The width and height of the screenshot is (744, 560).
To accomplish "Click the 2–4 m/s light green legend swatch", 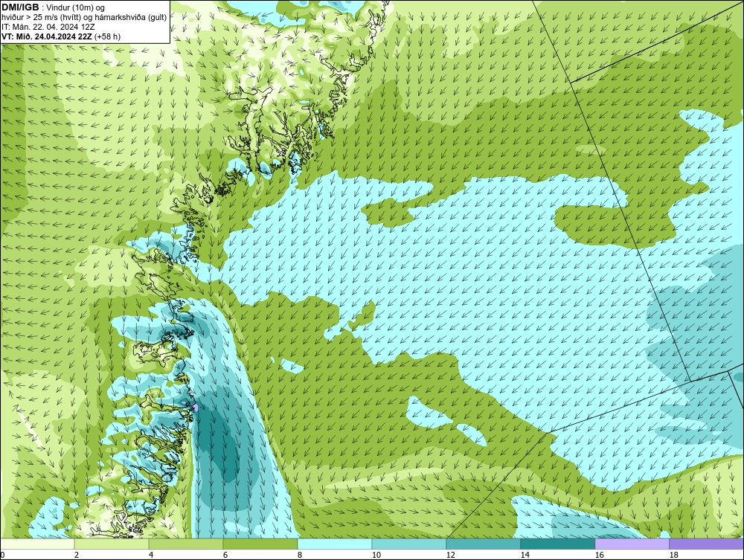I will tap(112, 544).
